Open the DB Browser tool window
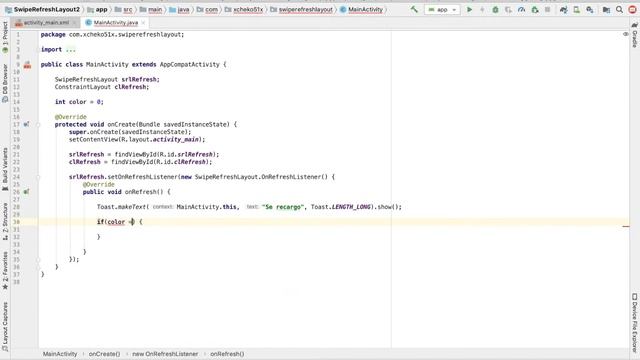640x360 pixels. tap(5, 83)
